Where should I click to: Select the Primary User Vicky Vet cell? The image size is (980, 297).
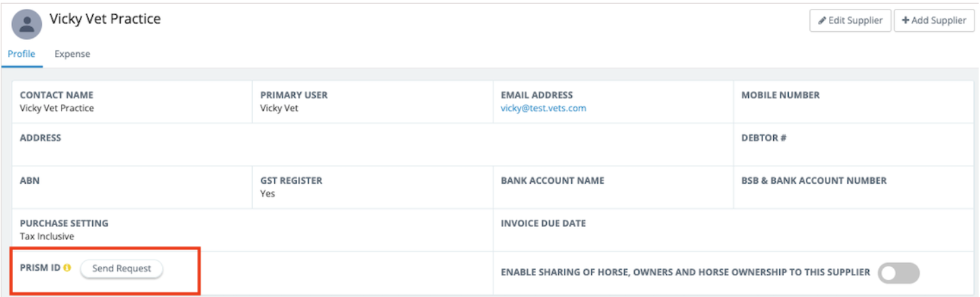tap(372, 102)
